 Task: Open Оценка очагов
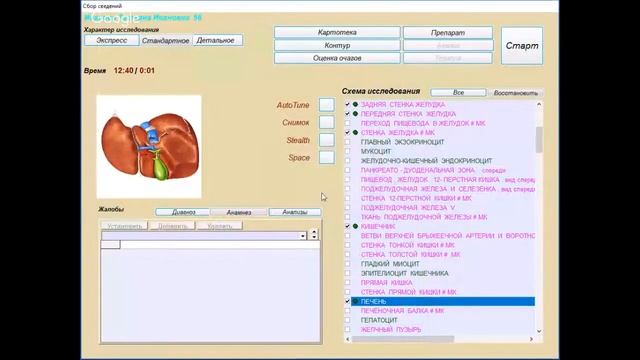click(337, 58)
